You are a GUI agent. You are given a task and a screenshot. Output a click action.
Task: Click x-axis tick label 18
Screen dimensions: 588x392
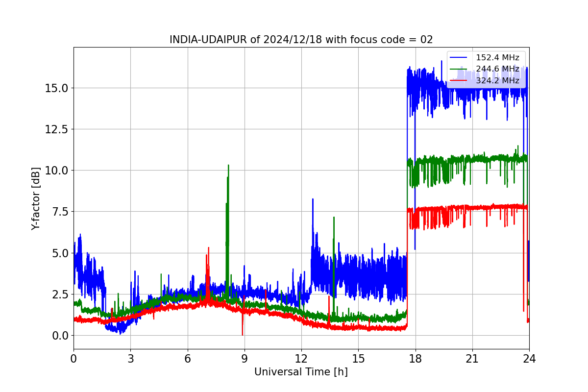[x=415, y=358]
